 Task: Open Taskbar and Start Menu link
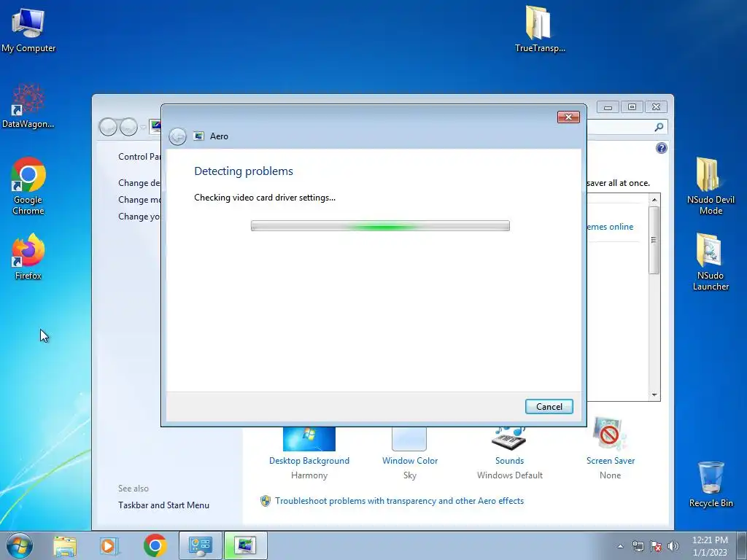163,505
